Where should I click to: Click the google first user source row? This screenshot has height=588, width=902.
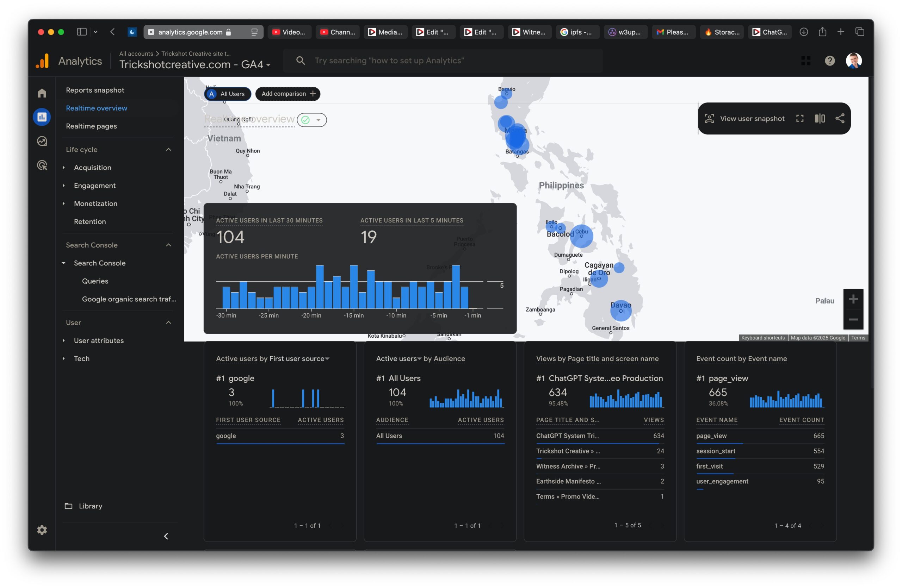pyautogui.click(x=280, y=436)
